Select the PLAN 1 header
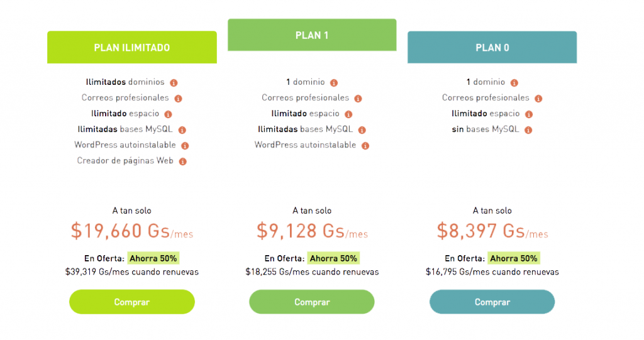The width and height of the screenshot is (644, 340). pyautogui.click(x=312, y=35)
